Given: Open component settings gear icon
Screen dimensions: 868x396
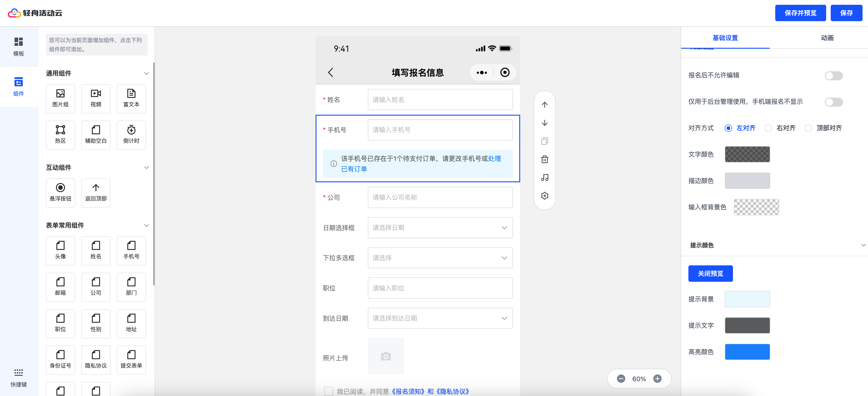Looking at the screenshot, I should tap(544, 196).
